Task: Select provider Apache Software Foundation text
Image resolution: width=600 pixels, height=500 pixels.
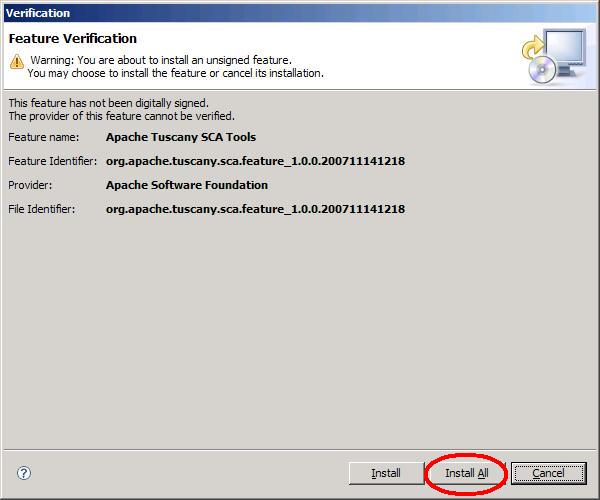Action: coord(187,185)
